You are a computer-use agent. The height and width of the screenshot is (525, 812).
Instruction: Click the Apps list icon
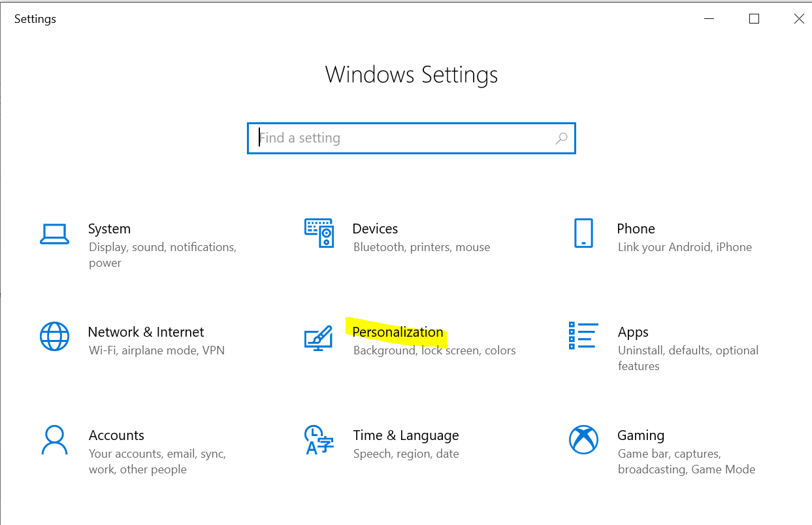[583, 336]
